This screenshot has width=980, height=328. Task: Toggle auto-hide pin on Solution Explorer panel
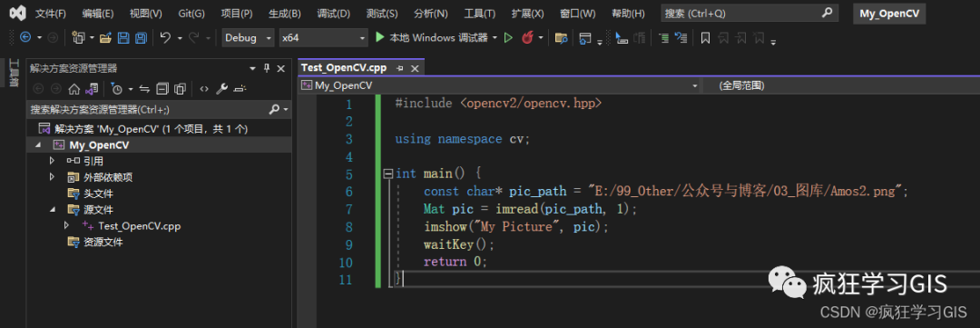point(267,68)
